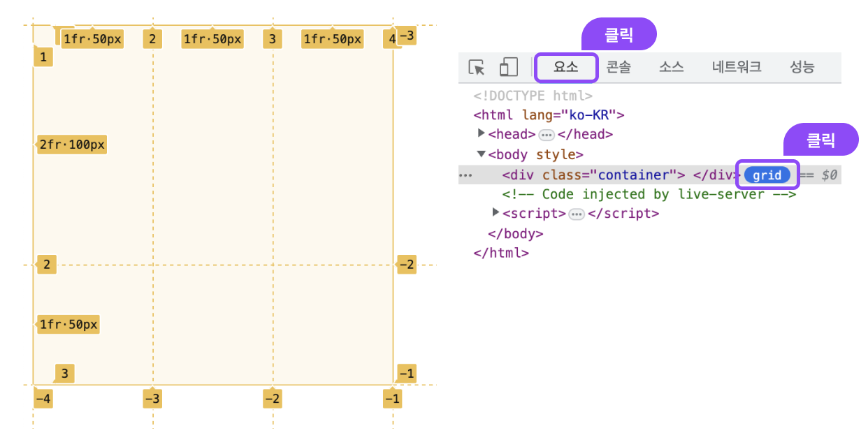
Task: Toggle the device toolbar icon
Action: pyautogui.click(x=508, y=67)
